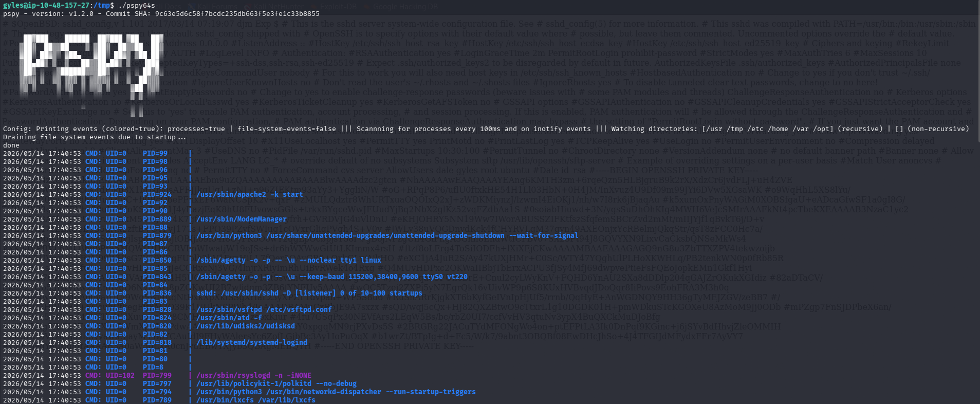The height and width of the screenshot is (404, 980).
Task: Select PID=82 value
Action: pos(155,335)
